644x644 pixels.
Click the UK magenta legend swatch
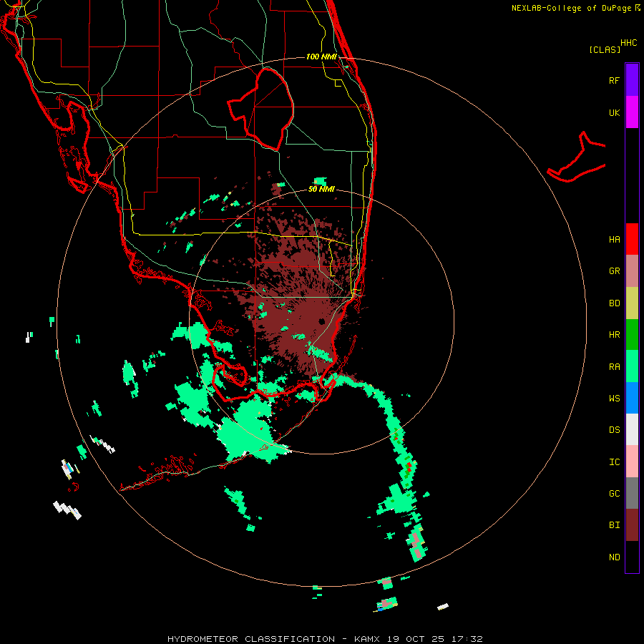632,112
